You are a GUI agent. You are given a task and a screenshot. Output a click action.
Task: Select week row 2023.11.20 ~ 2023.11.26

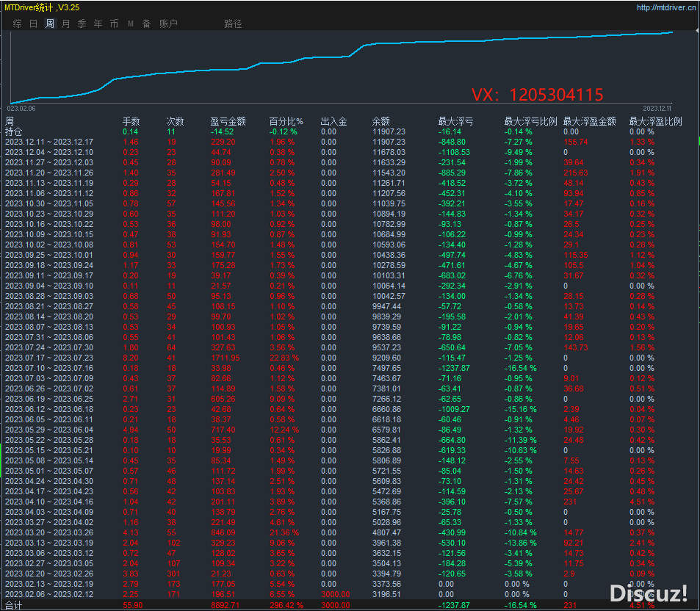point(49,173)
